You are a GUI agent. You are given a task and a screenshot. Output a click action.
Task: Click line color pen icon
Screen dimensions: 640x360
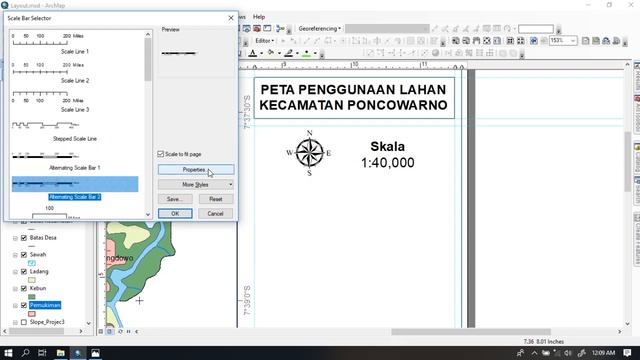coord(289,53)
